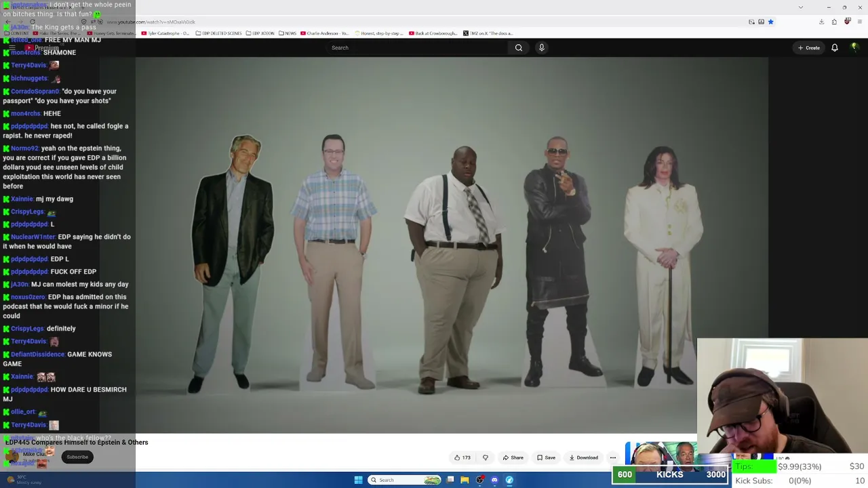Open the 'Charlie Anderson' bookmark

[325, 33]
